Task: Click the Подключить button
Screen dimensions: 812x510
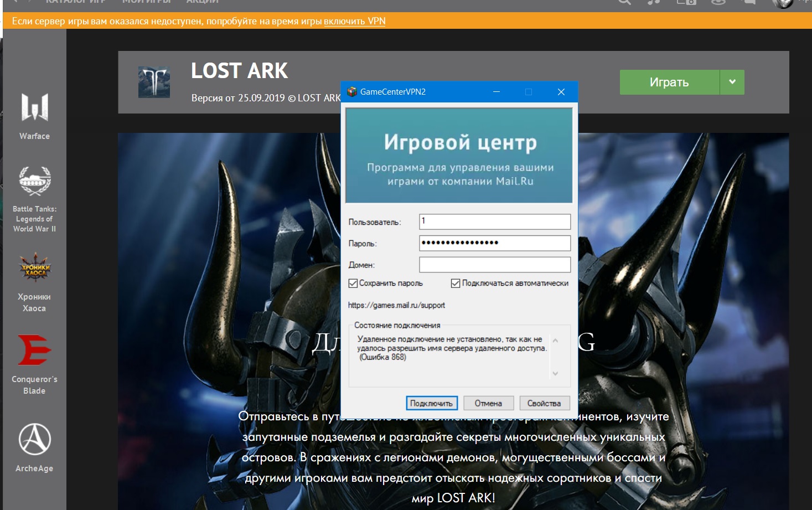Action: coord(431,403)
